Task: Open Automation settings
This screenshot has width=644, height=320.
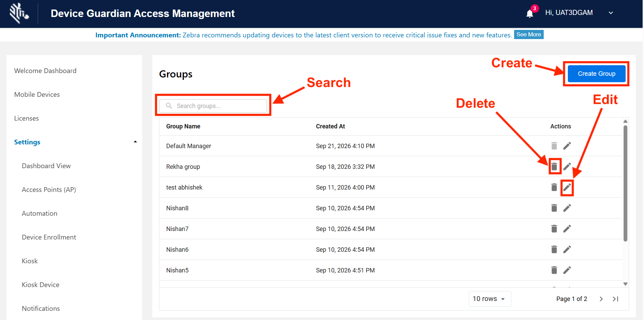Action: tap(39, 213)
